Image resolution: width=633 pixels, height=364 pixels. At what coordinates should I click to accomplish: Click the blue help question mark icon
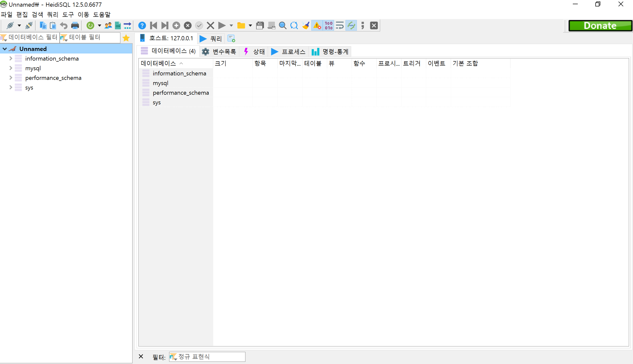[142, 25]
